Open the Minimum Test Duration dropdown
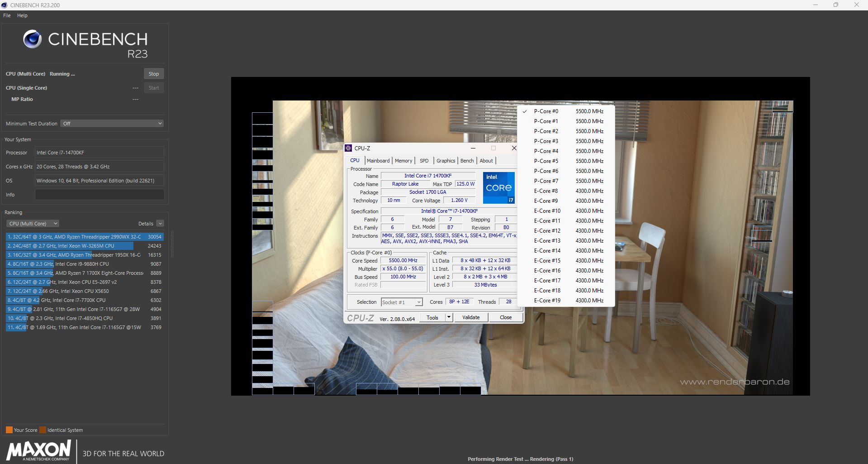This screenshot has width=868, height=464. coord(112,124)
